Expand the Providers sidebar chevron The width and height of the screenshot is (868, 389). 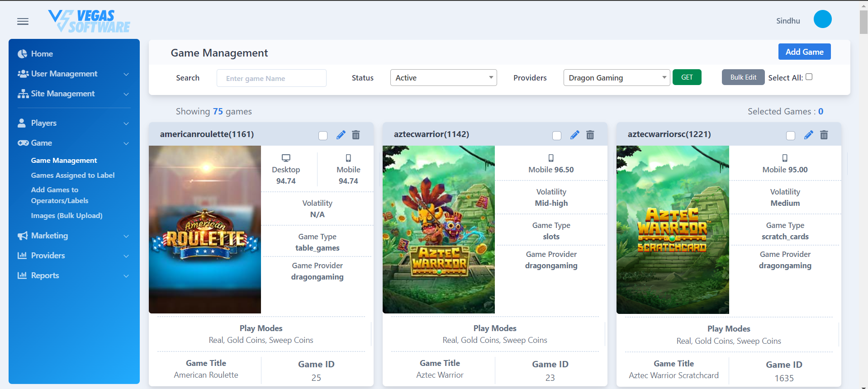126,256
